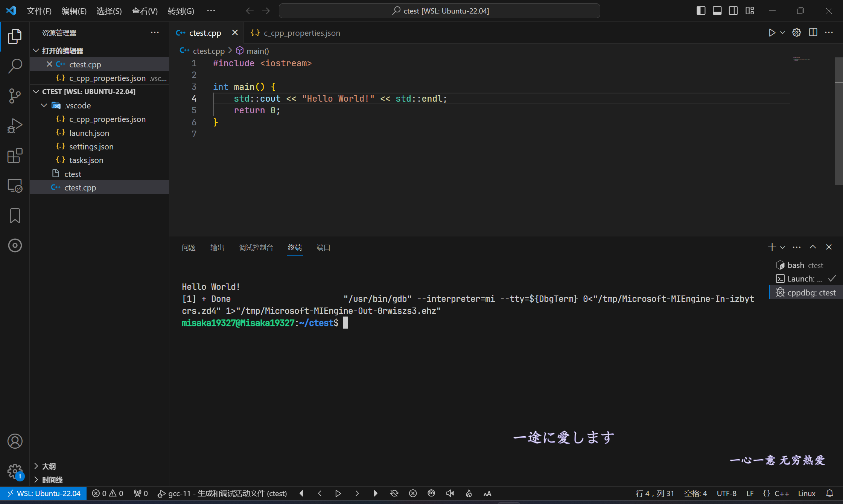Open the Extensions view
Image resolution: width=843 pixels, height=504 pixels.
(15, 155)
